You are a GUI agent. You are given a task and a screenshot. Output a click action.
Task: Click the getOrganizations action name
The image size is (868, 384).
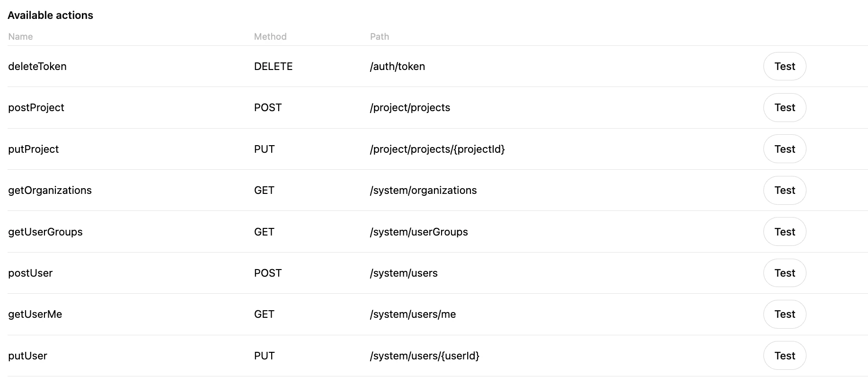point(50,191)
